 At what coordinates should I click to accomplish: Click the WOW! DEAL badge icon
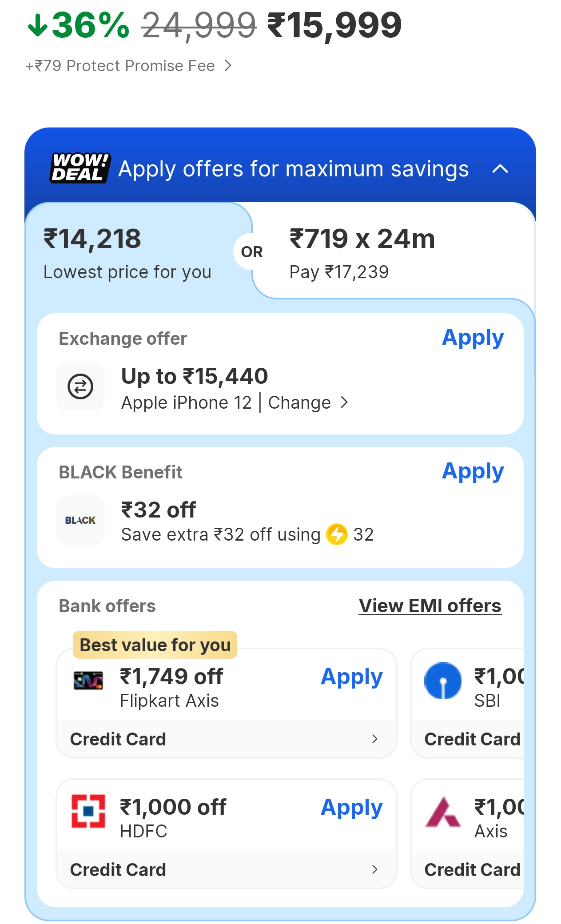click(80, 168)
